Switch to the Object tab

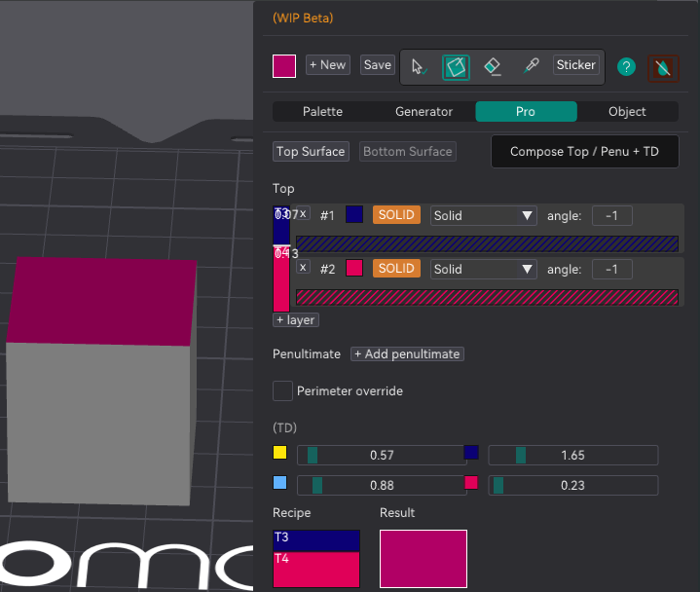[627, 112]
